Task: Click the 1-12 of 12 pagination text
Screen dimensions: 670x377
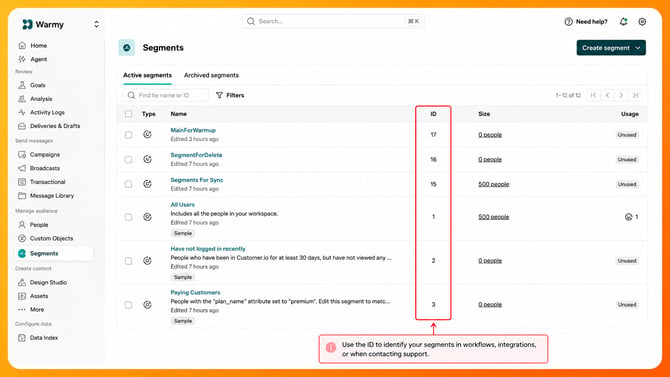Action: 568,95
